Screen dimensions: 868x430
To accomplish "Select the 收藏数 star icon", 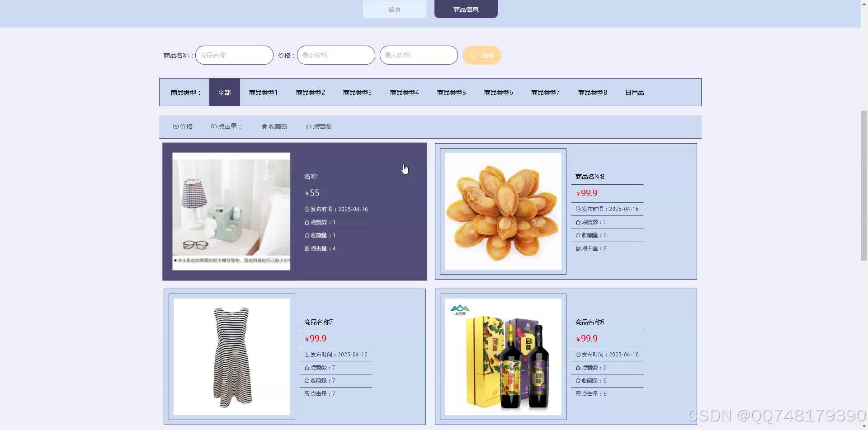I will (x=264, y=126).
